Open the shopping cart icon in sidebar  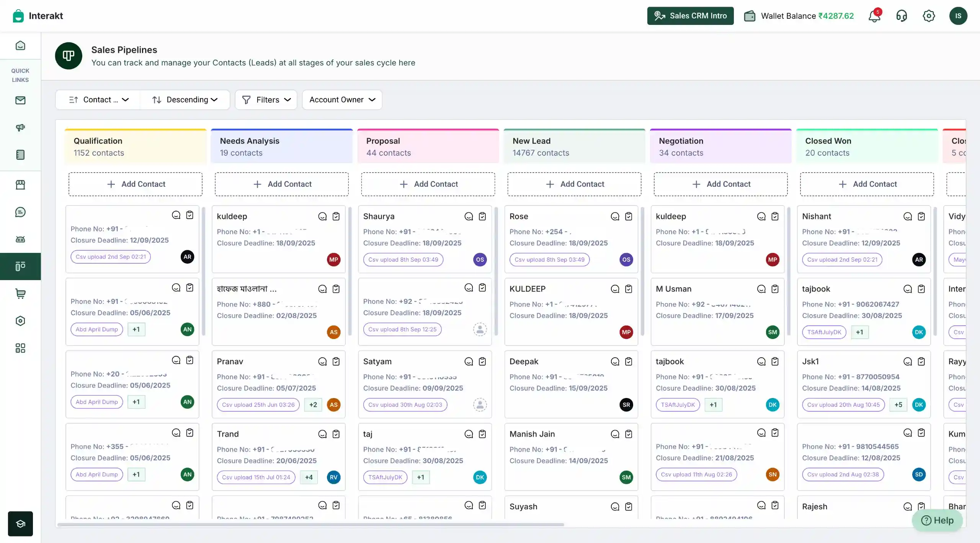click(x=20, y=294)
